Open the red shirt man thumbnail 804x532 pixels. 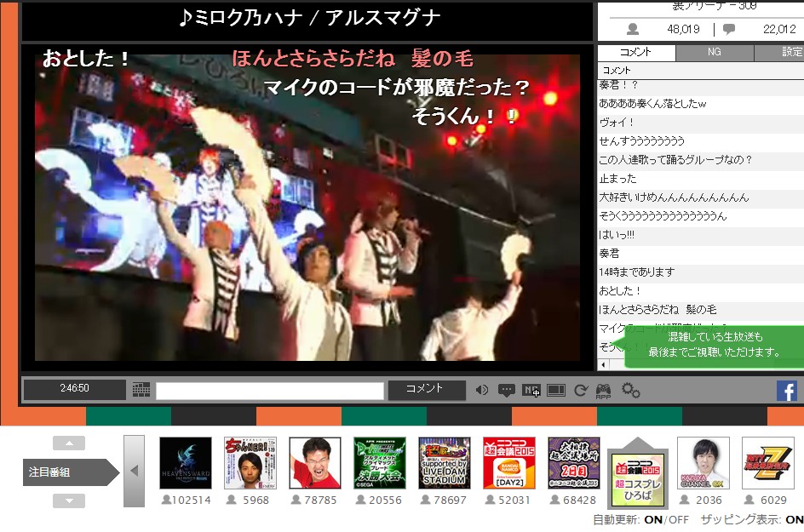tap(315, 463)
